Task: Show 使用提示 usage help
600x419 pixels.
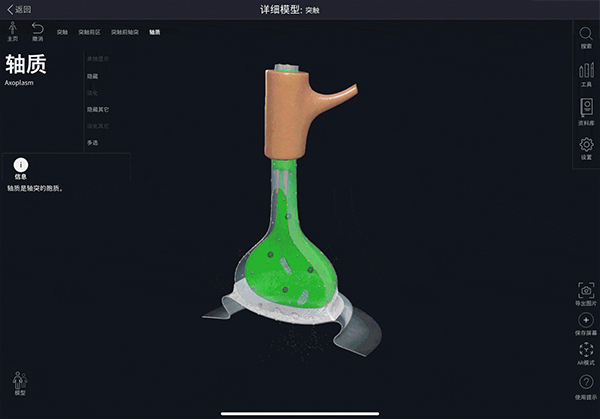Action: (586, 383)
